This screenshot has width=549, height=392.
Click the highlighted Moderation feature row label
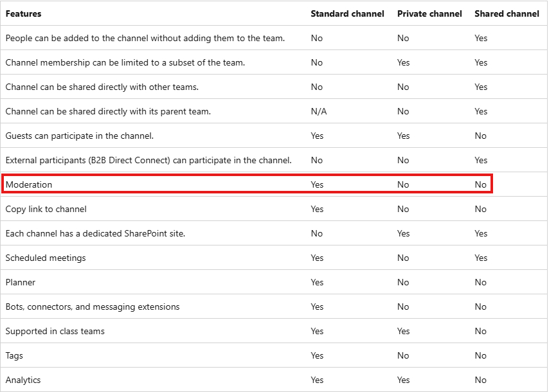(x=29, y=184)
